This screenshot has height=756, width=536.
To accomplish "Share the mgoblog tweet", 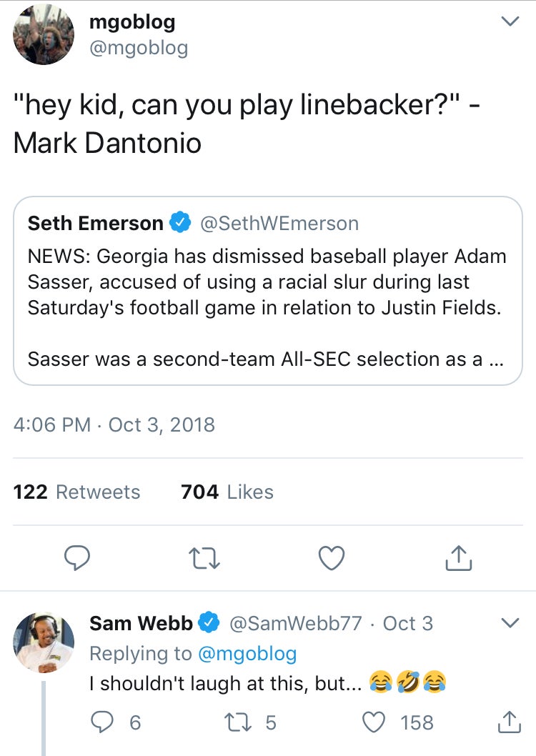I will [x=459, y=559].
